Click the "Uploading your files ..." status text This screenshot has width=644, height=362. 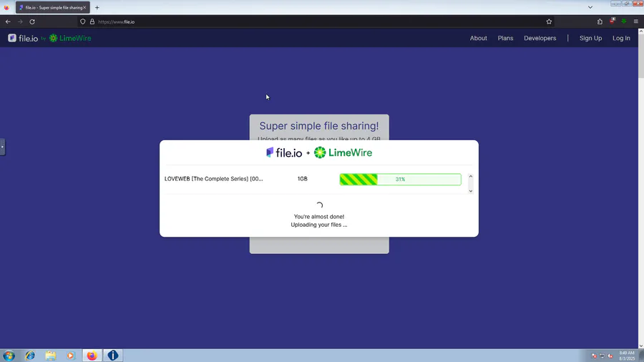319,225
